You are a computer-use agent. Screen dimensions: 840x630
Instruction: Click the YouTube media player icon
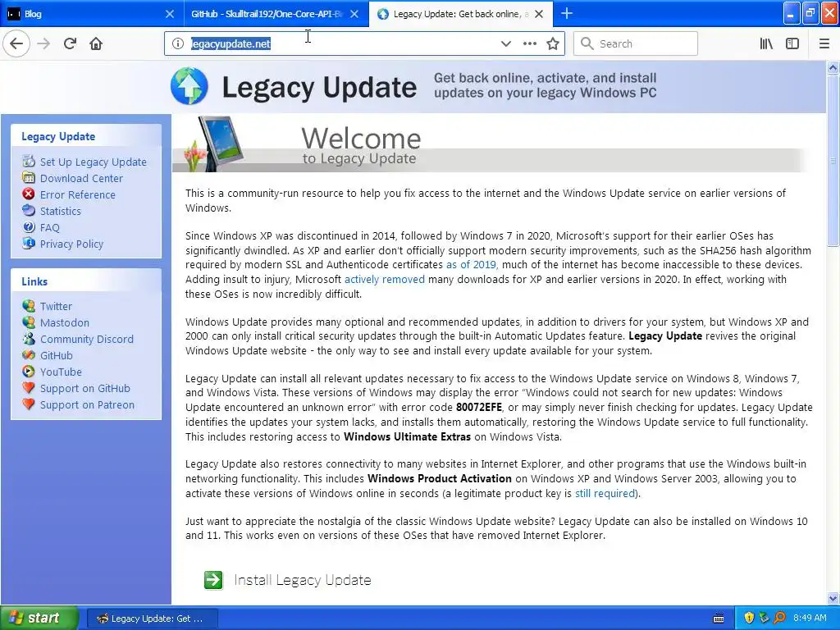point(29,372)
